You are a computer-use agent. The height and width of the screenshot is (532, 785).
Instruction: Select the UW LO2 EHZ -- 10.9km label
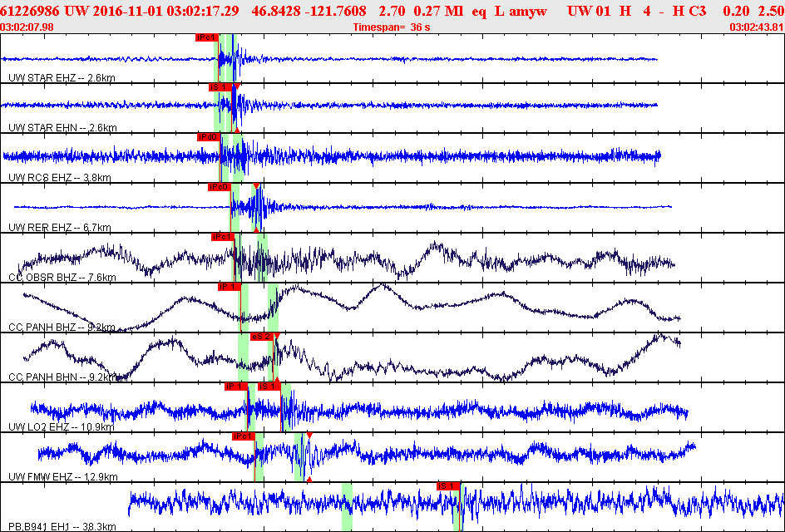pyautogui.click(x=62, y=427)
